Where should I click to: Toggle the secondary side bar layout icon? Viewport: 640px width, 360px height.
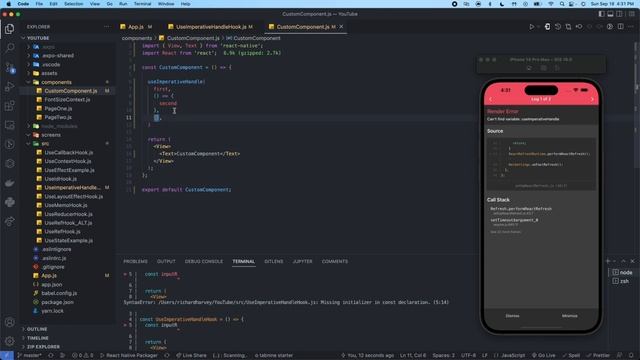[x=620, y=14]
